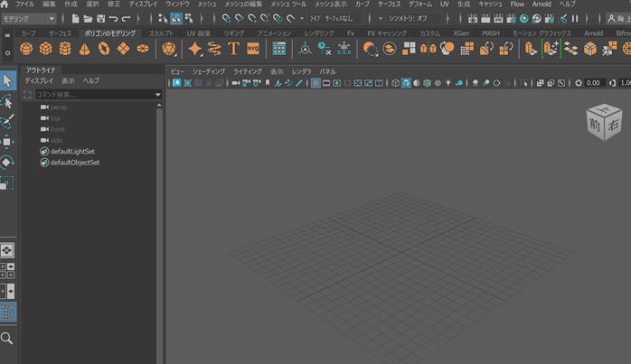Open the シェーディング panel menu
Image resolution: width=631 pixels, height=364 pixels.
pos(208,71)
